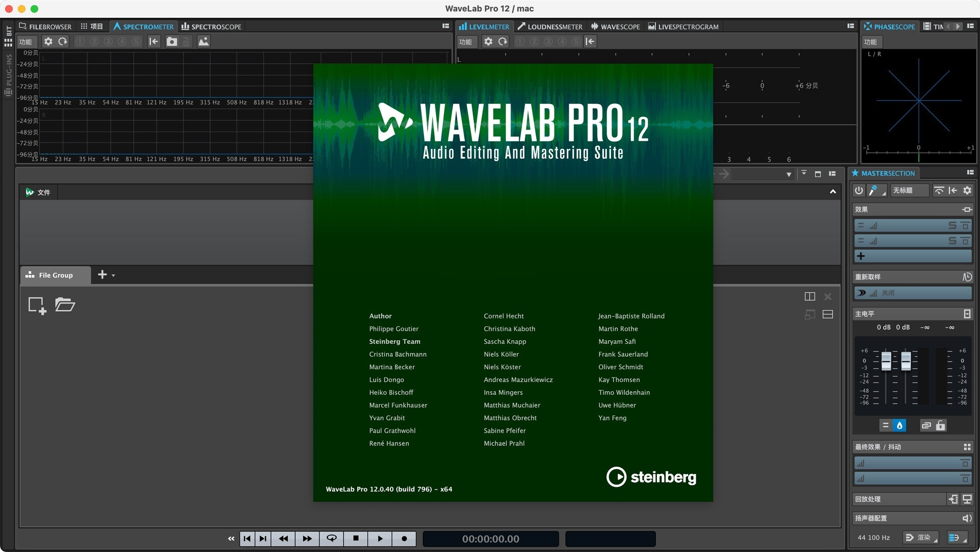The height and width of the screenshot is (552, 980).
Task: Click the final effects grid icon
Action: [967, 447]
